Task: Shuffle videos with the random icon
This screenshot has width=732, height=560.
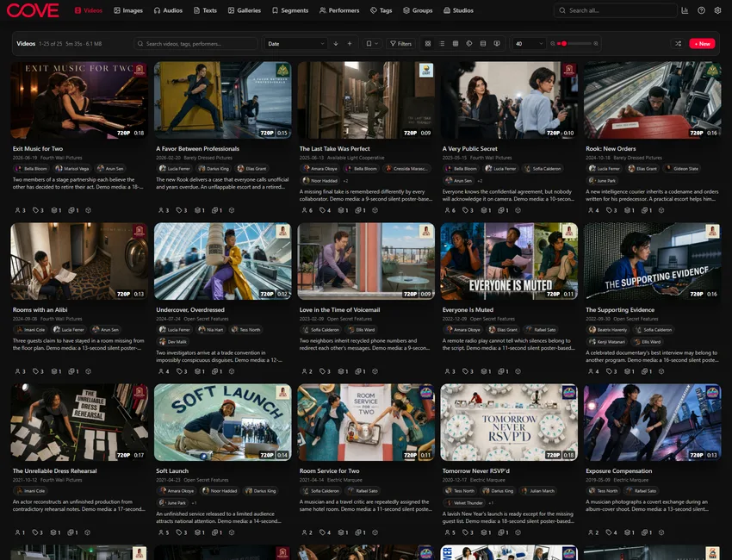Action: [x=678, y=43]
